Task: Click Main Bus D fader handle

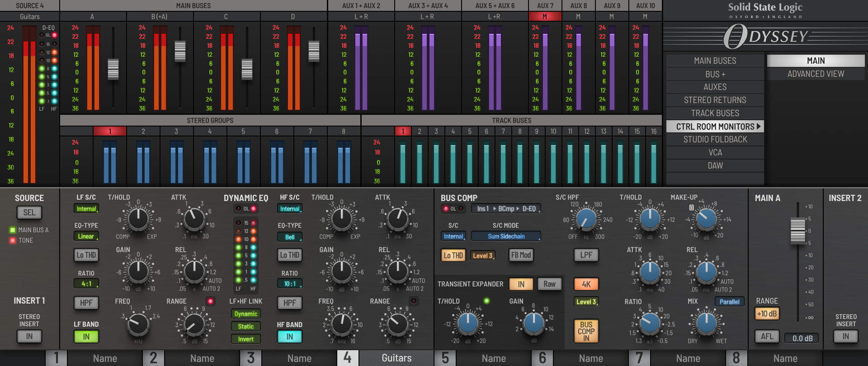Action: point(314,51)
